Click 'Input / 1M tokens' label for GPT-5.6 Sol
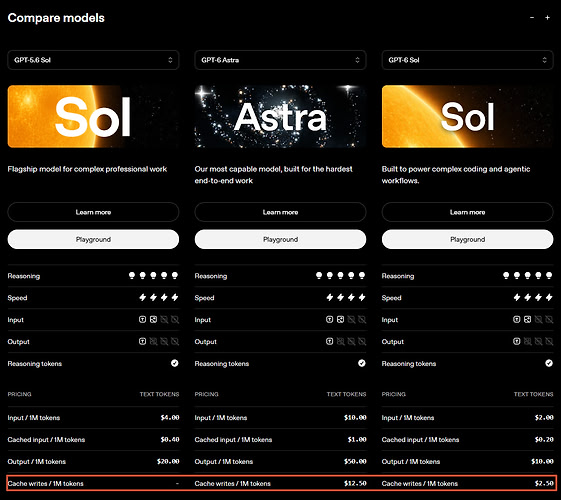Image resolution: width=561 pixels, height=500 pixels. (34, 418)
